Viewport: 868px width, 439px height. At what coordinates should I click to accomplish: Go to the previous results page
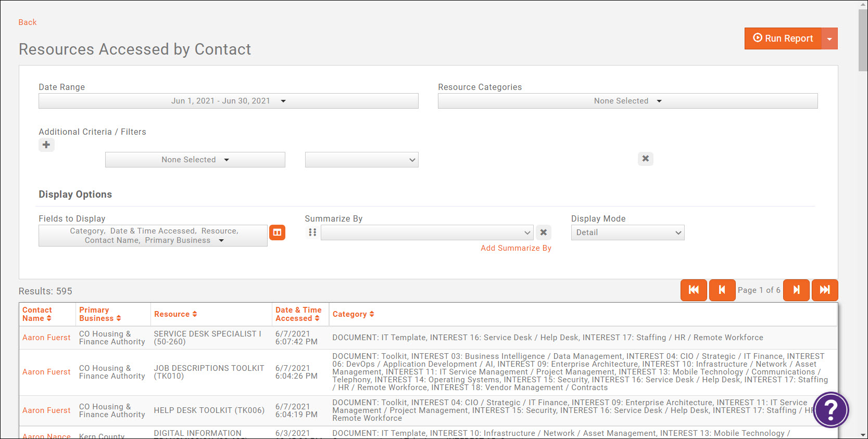click(x=722, y=290)
